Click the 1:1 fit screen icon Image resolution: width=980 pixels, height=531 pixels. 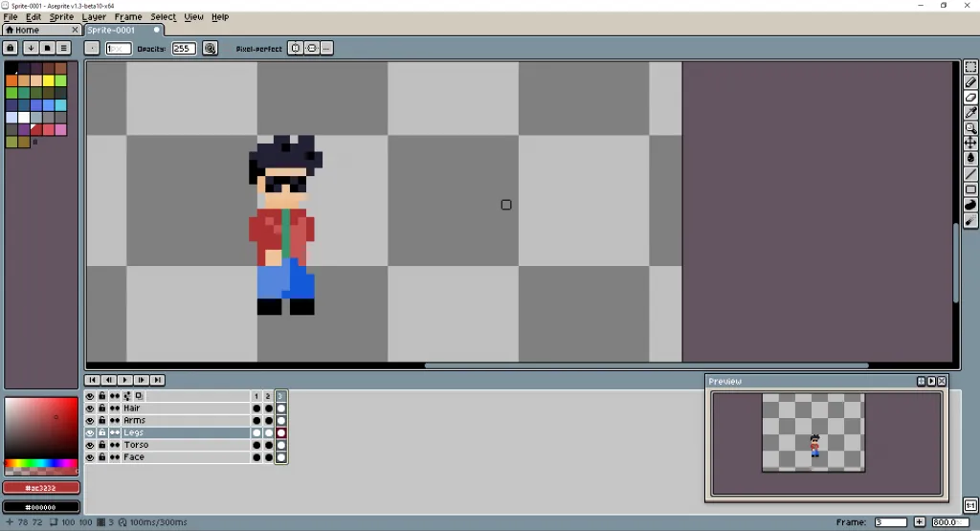point(970,505)
